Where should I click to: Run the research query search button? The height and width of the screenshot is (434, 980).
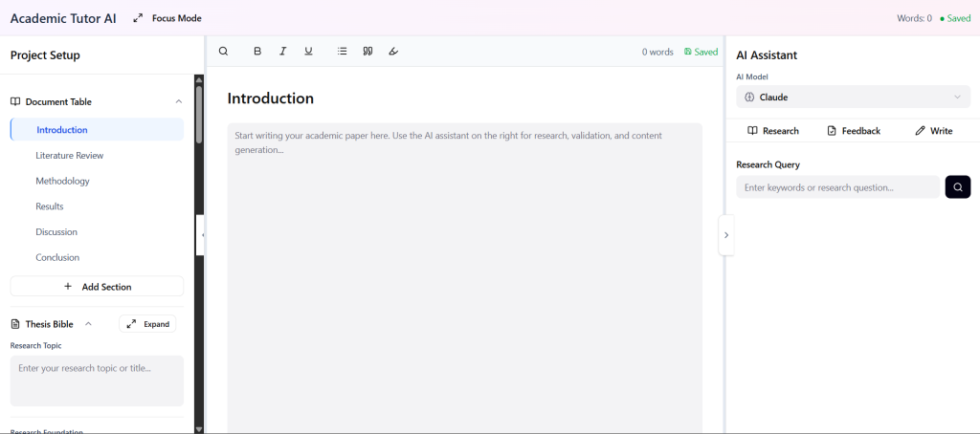[x=957, y=187]
